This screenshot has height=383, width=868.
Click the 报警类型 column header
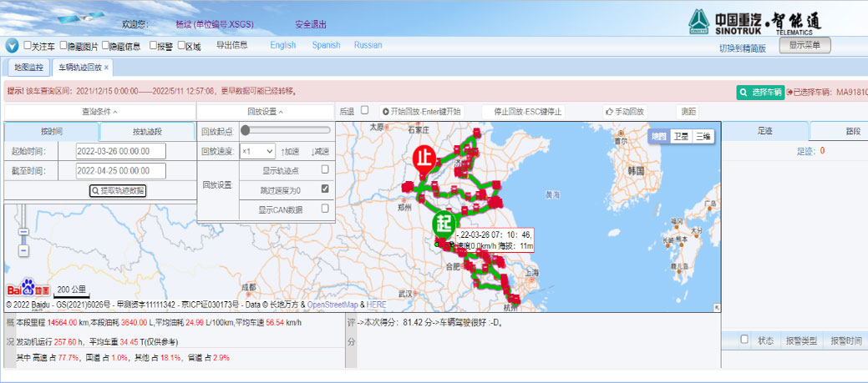(801, 340)
